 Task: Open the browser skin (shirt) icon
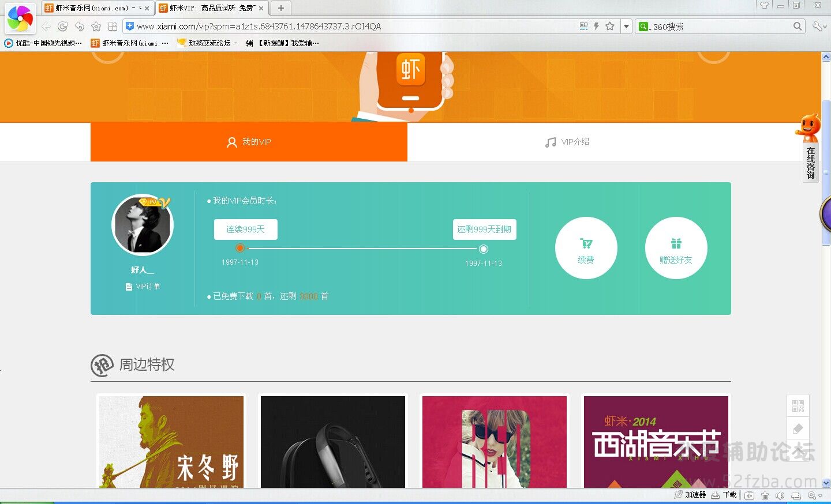point(764,5)
